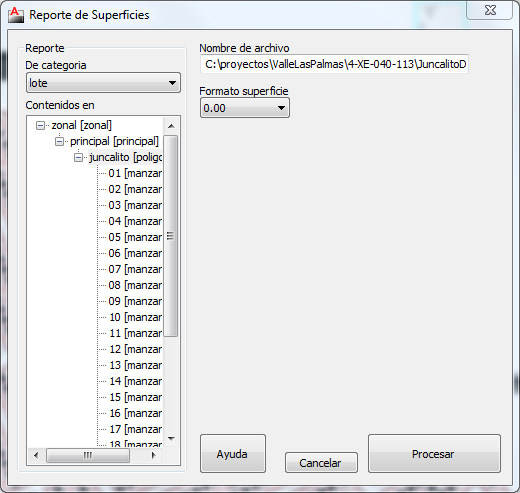Select the 12 manzana tree item

tap(135, 349)
